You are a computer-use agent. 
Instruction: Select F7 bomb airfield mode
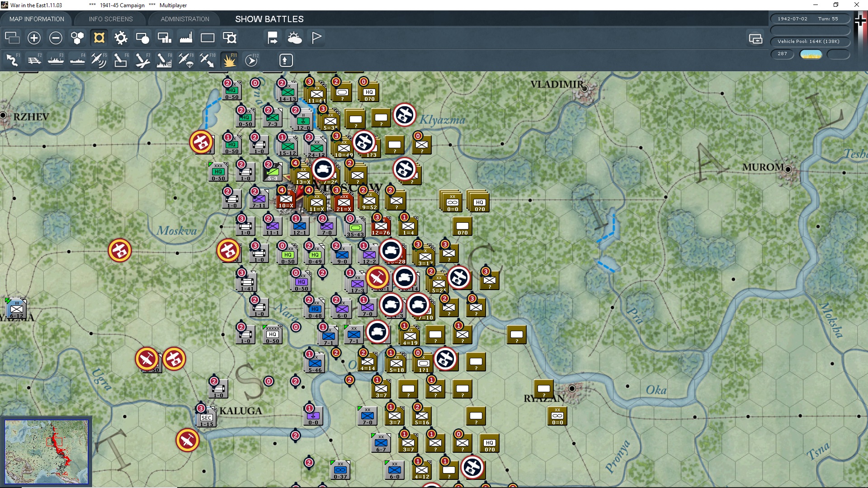(142, 60)
